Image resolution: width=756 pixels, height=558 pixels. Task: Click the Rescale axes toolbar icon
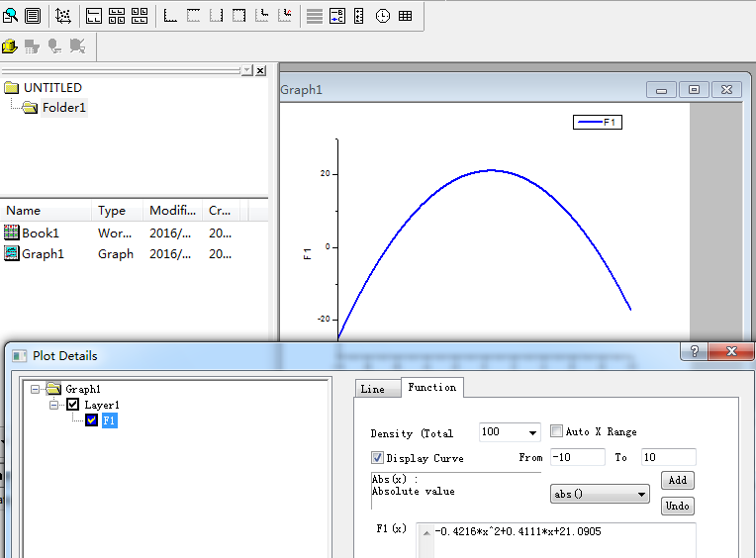click(63, 16)
